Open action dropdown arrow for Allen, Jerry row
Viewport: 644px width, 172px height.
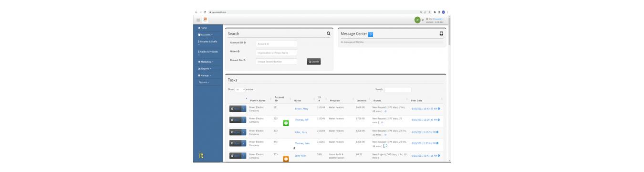pos(244,132)
